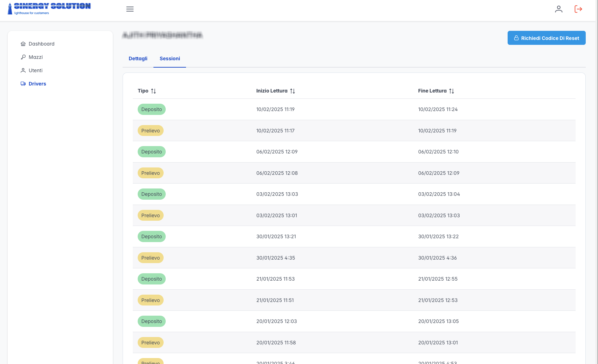Toggle the hamburger menu sidebar
Screen dimensions: 598x364
point(130,9)
